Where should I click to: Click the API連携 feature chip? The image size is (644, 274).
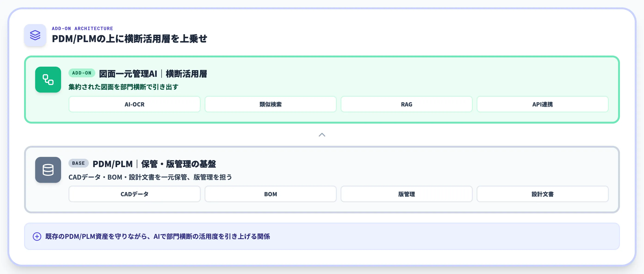point(543,104)
